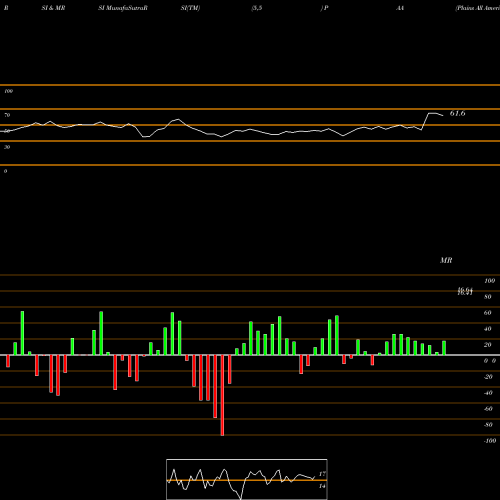Click the -100 label on MR axis
500x500 pixels.
(490, 441)
